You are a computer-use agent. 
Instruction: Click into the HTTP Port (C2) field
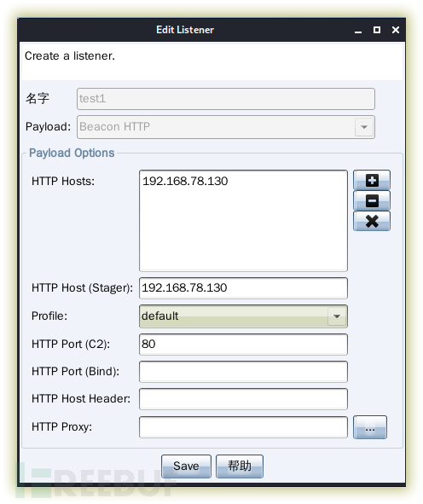pos(243,345)
